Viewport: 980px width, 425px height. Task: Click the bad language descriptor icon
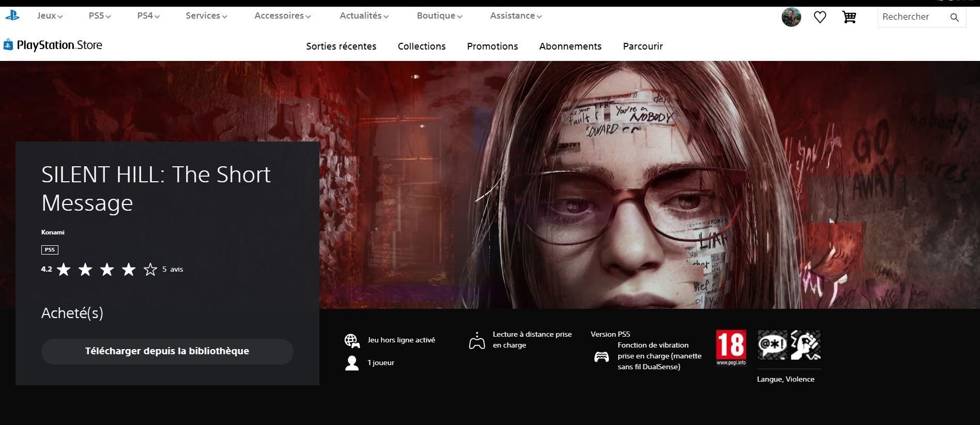coord(772,344)
